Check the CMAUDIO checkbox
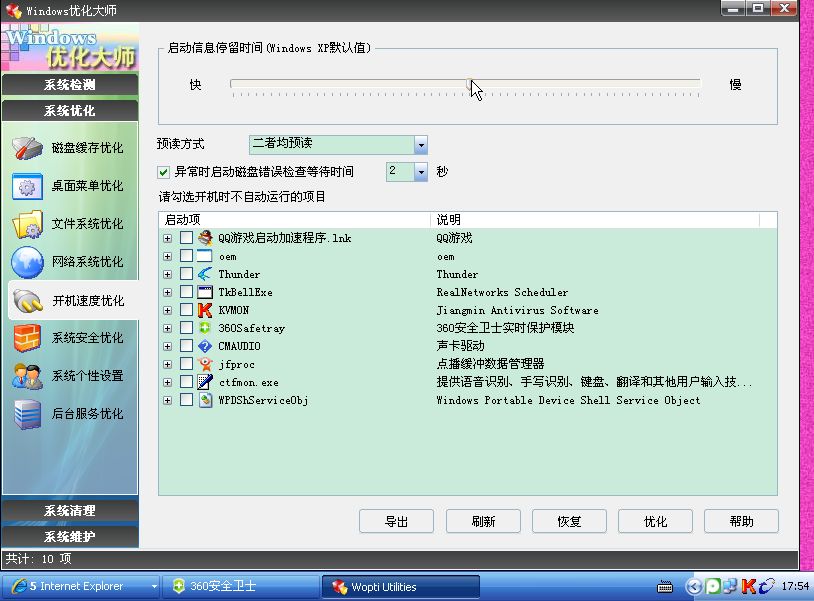The image size is (814, 601). 186,346
